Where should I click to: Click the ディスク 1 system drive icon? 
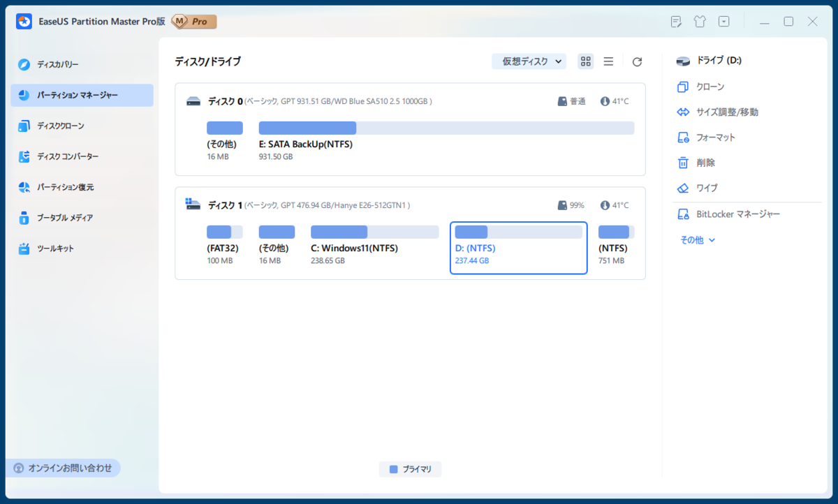[193, 204]
